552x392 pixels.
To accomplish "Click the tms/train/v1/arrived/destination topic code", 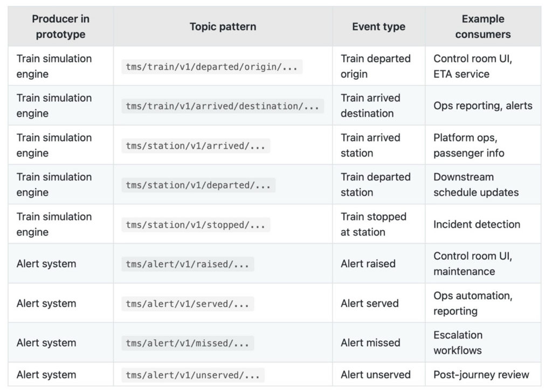I will [x=222, y=106].
